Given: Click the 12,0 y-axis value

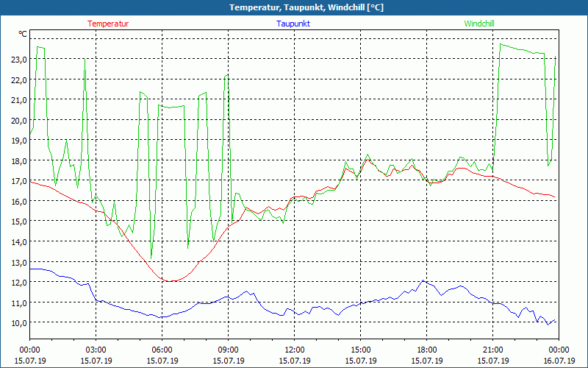Looking at the screenshot, I should coord(19,282).
